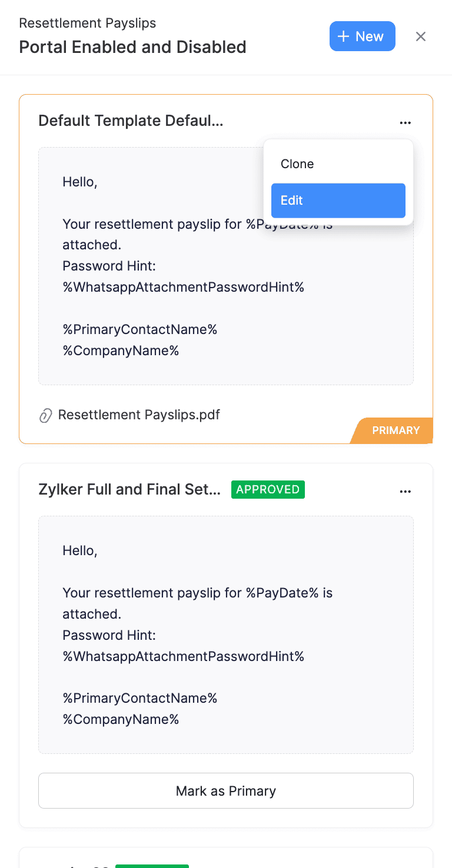452x868 pixels.
Task: Click the Resettlement Payslips breadcrumb label
Action: pyautogui.click(x=87, y=23)
